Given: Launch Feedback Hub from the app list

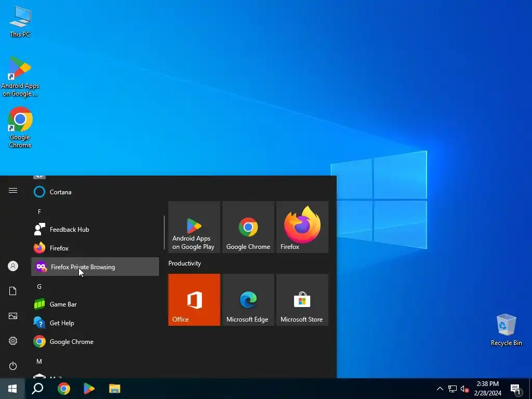Looking at the screenshot, I should pos(95,229).
